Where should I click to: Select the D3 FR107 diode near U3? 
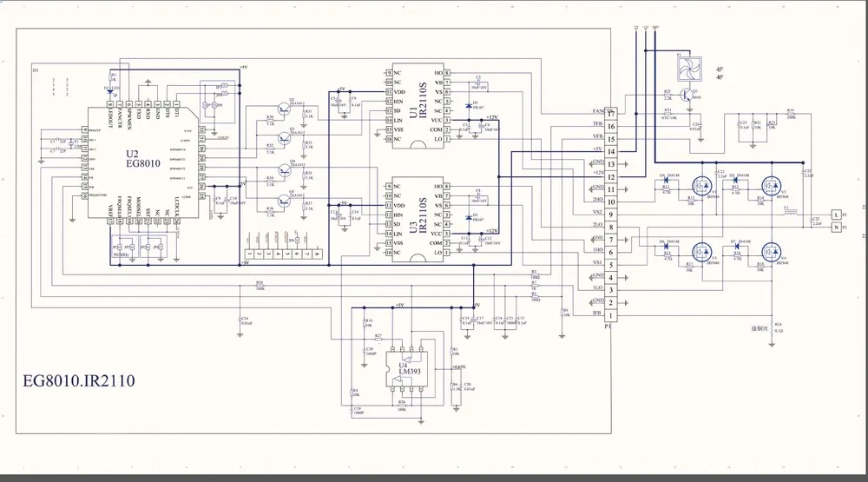469,218
